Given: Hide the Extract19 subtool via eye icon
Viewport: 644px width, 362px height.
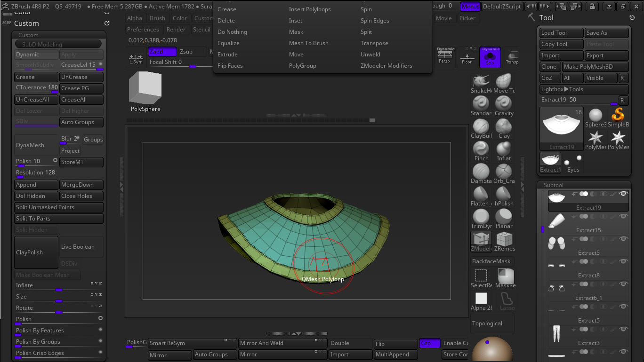Looking at the screenshot, I should pyautogui.click(x=624, y=194).
